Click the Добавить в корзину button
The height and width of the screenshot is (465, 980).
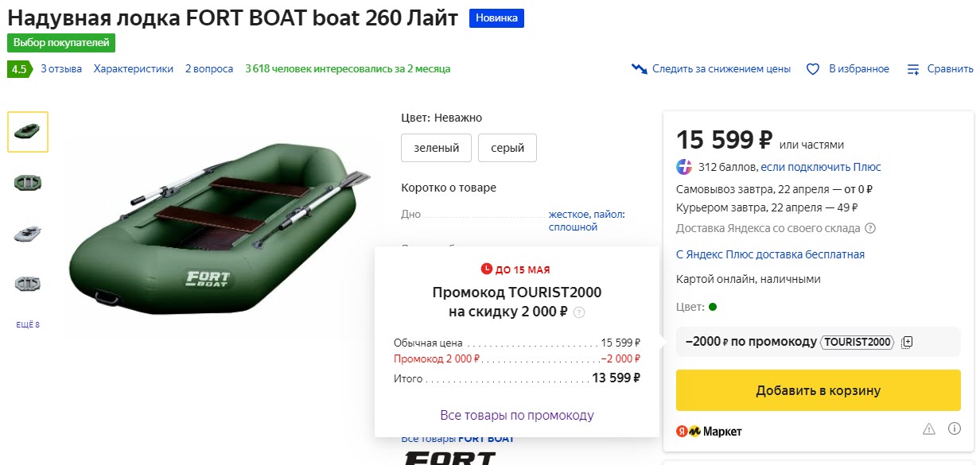(818, 390)
